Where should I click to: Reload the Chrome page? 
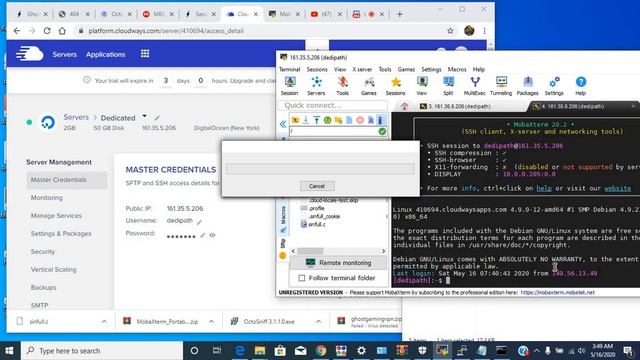pos(47,31)
